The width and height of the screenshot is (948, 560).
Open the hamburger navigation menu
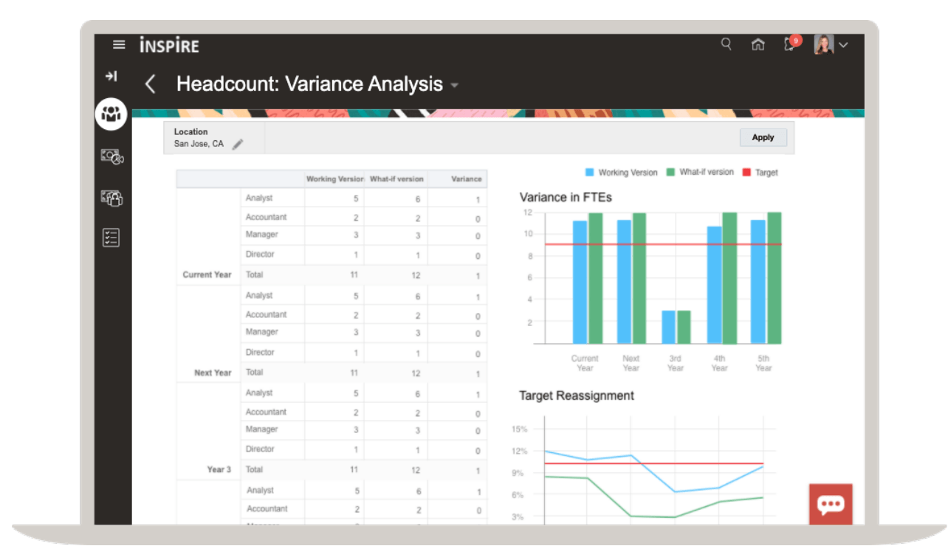tap(118, 44)
